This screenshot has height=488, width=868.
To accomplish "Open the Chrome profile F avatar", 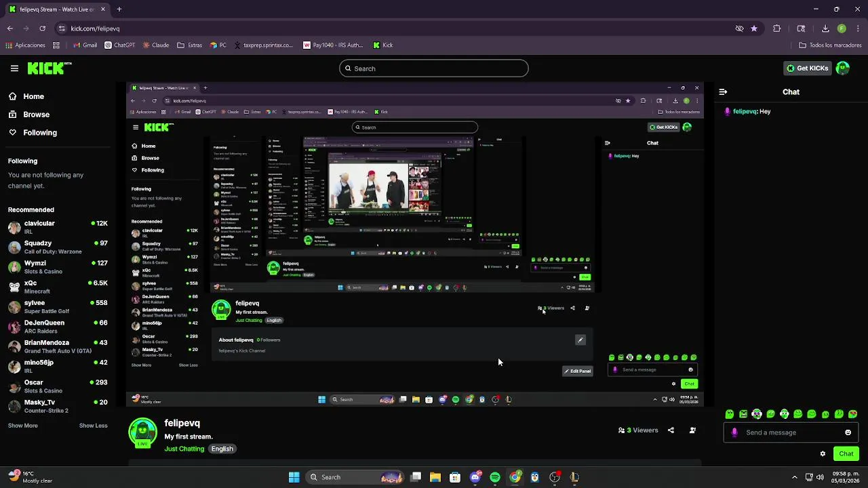I will click(842, 28).
